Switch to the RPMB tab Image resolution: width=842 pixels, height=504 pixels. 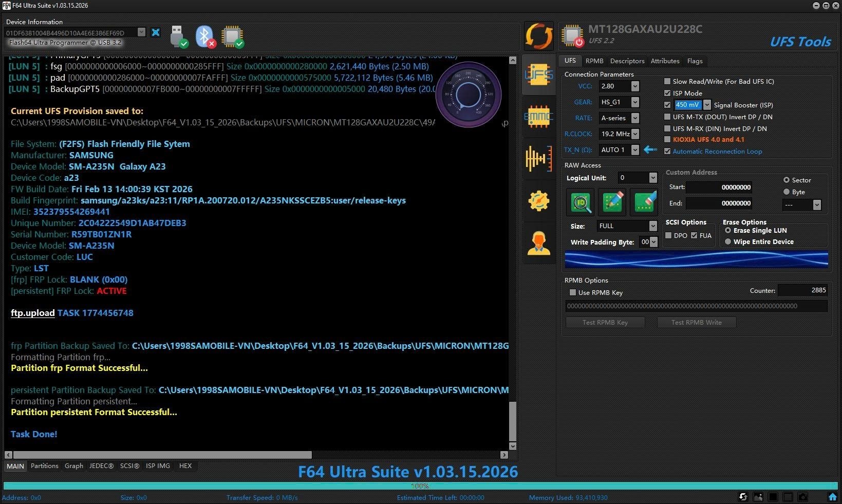coord(594,61)
